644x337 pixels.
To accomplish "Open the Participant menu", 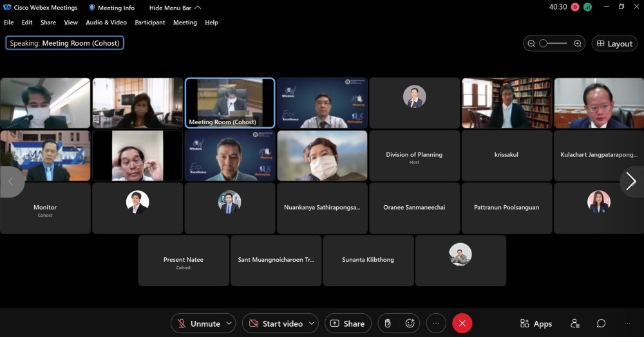I will [149, 23].
